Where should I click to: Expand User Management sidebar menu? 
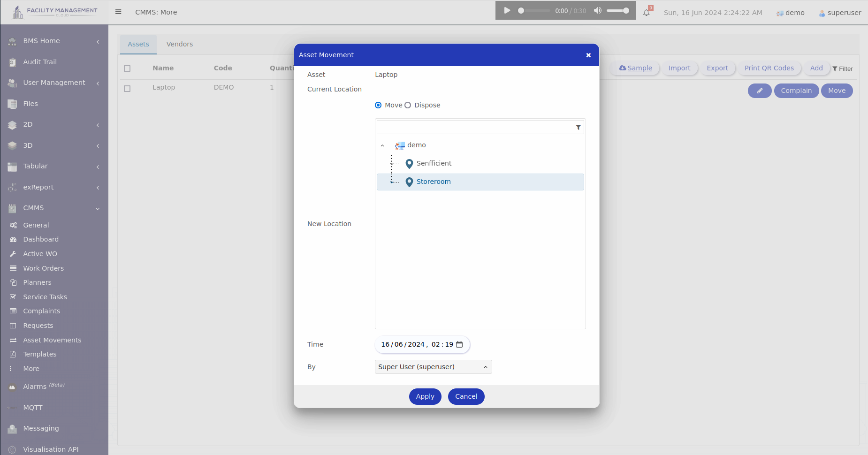[x=54, y=83]
